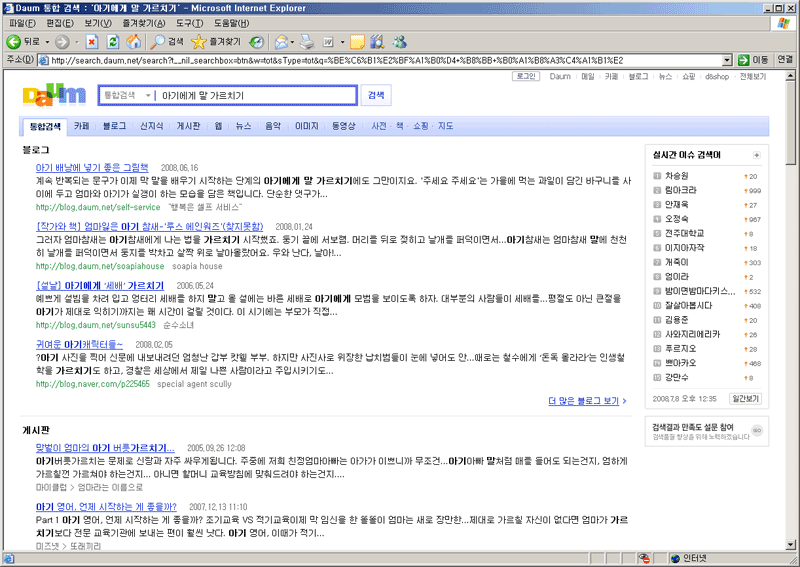Switch to the 음악 search tab
This screenshot has height=567, width=800.
[x=273, y=126]
